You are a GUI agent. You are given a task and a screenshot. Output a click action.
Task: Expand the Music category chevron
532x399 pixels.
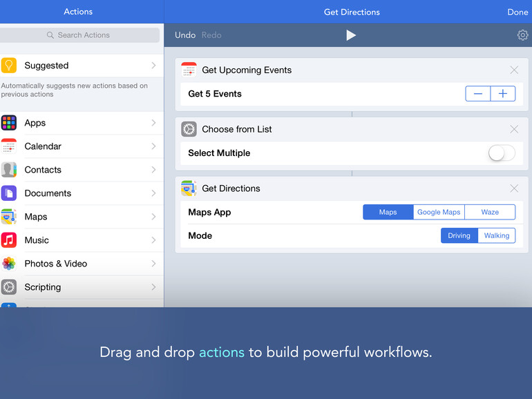(153, 240)
